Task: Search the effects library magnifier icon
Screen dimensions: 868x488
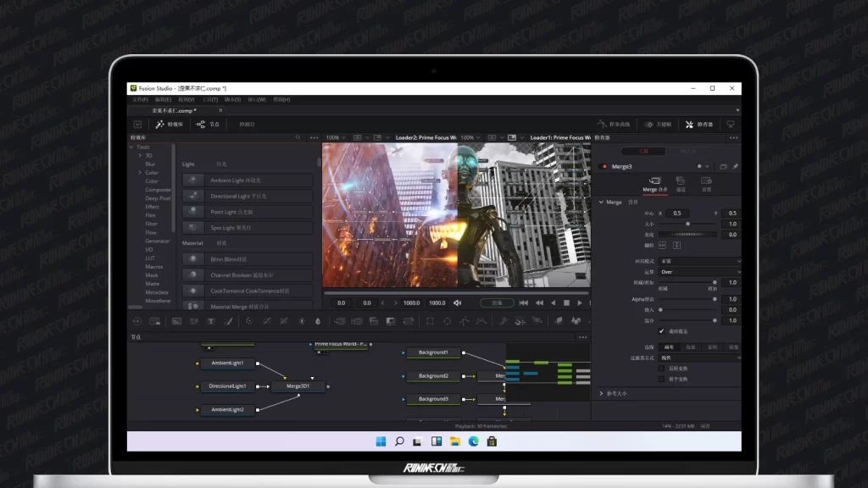Action: (298, 137)
